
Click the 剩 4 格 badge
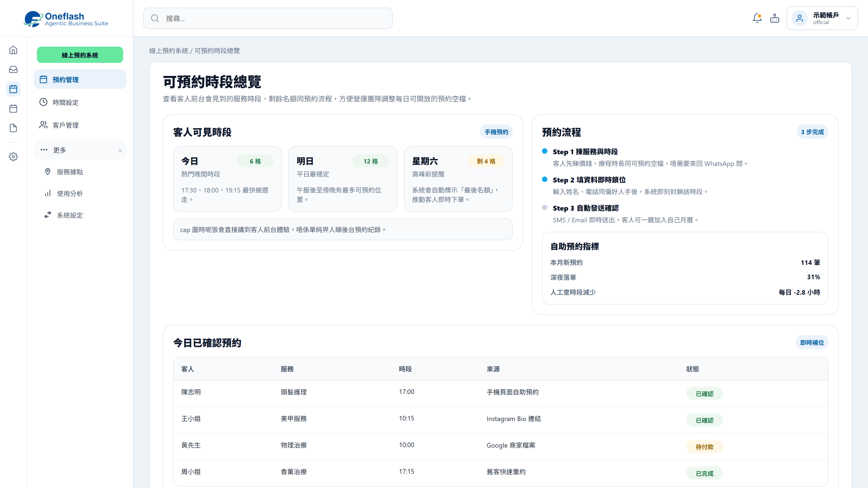486,161
